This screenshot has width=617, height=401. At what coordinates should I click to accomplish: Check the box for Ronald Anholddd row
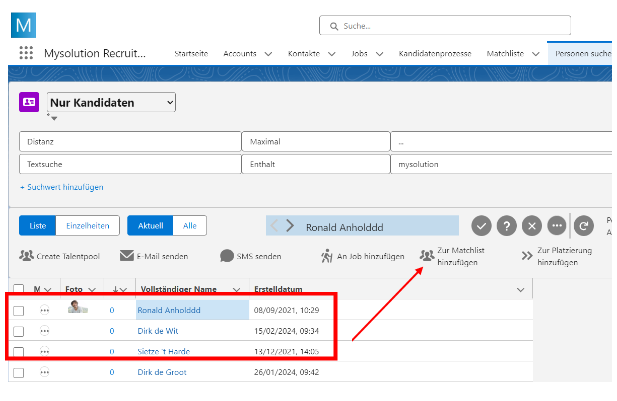pos(19,311)
